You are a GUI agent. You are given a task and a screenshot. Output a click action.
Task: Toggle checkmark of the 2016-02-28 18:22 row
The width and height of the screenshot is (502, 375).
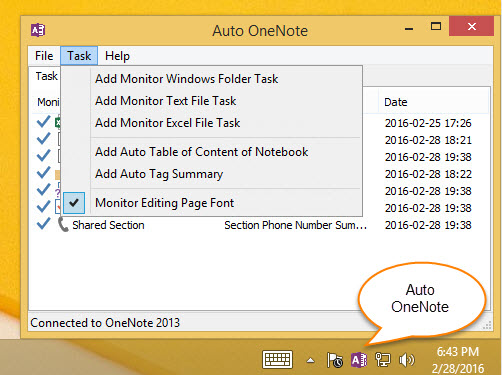coord(44,173)
